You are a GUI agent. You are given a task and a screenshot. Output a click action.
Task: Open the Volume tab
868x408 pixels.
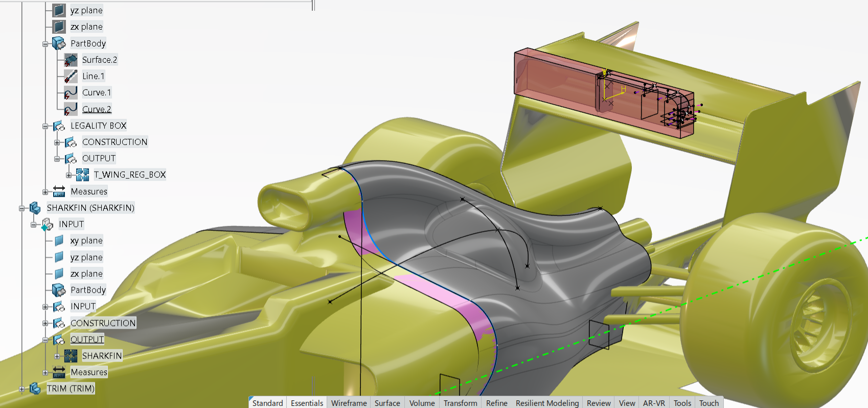point(422,403)
